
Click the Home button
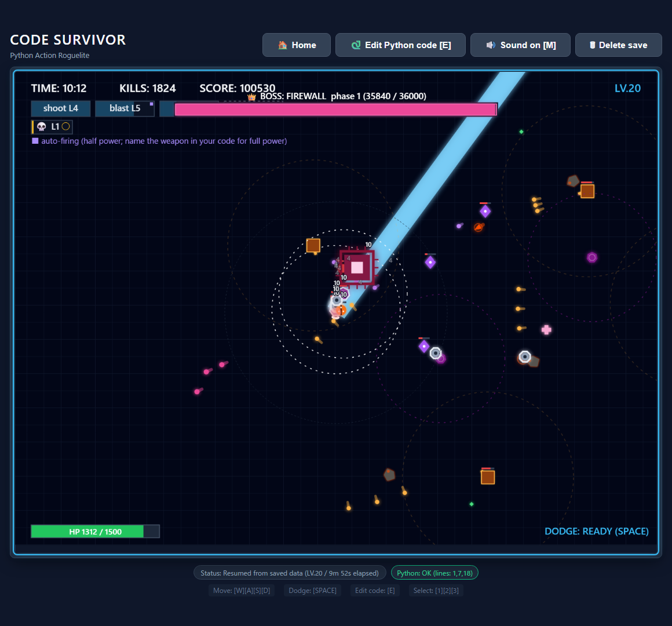[x=296, y=45]
